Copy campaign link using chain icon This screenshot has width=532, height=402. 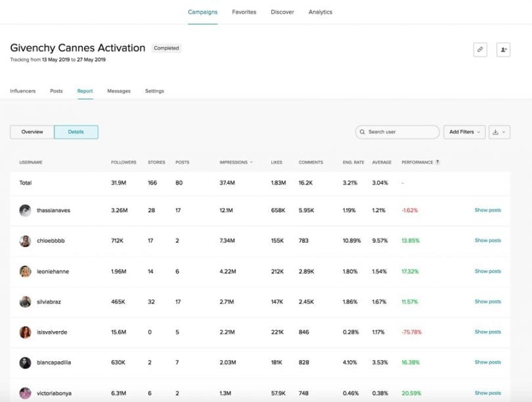tap(480, 49)
